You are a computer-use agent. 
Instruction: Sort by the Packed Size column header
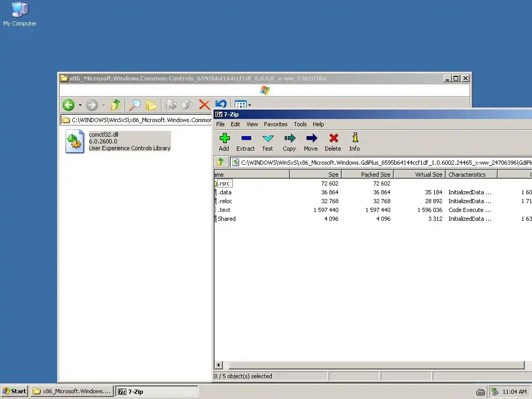click(367, 175)
